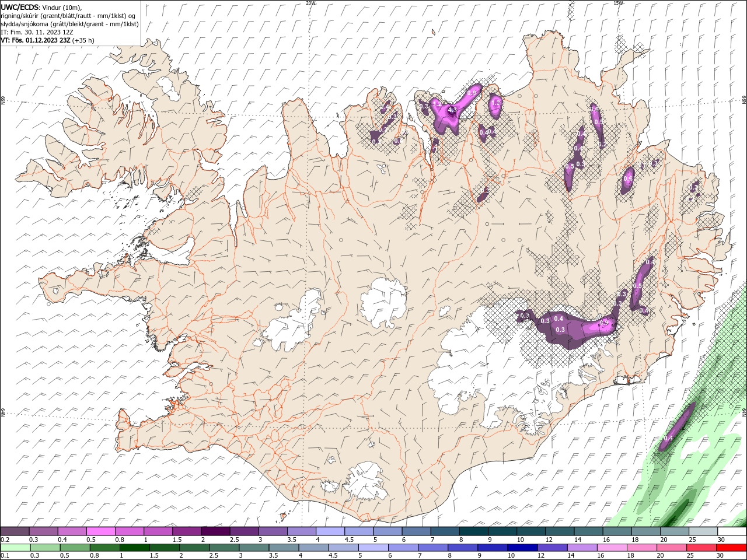Click the bright pink 0.5–0.8 swatch in the upper legend
The image size is (747, 560).
100,531
